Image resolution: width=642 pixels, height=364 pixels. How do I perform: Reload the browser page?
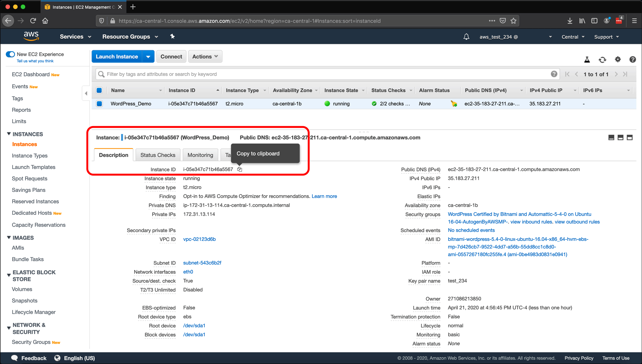coord(33,21)
